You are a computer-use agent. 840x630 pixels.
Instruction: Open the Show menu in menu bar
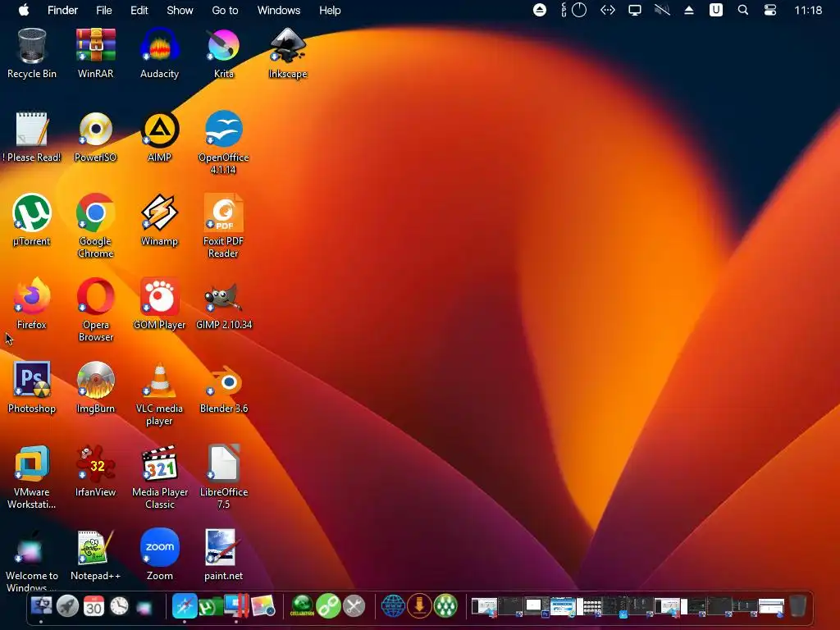[180, 10]
